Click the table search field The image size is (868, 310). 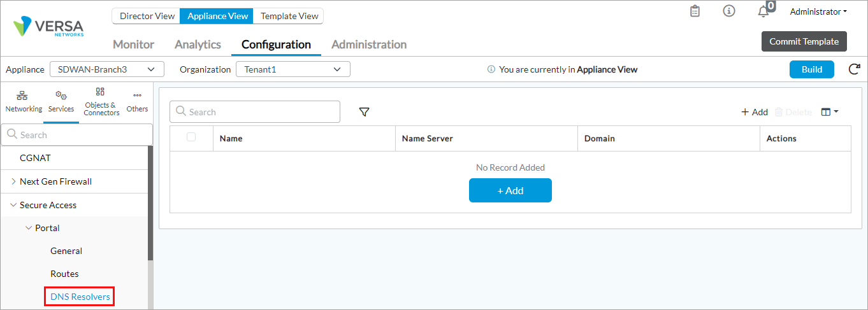coord(255,112)
